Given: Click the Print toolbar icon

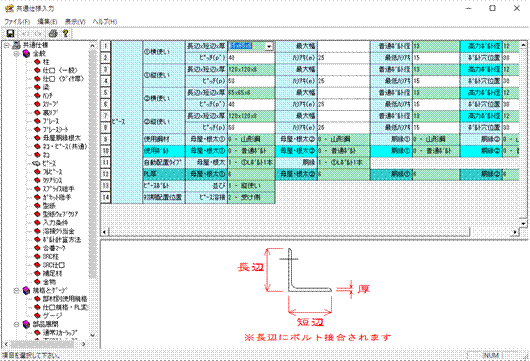Looking at the screenshot, I should (53, 33).
